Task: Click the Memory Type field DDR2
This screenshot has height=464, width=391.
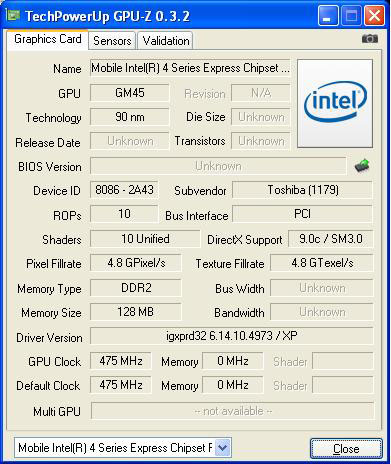Action: click(x=136, y=287)
